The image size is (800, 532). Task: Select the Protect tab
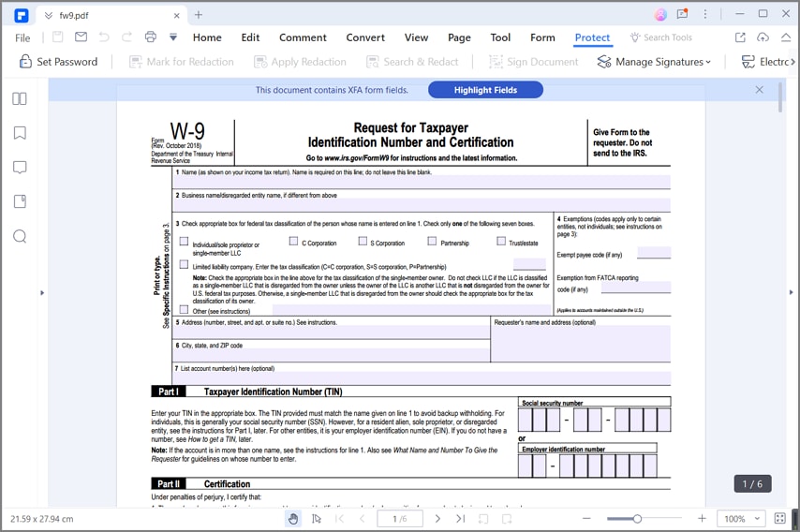point(592,37)
